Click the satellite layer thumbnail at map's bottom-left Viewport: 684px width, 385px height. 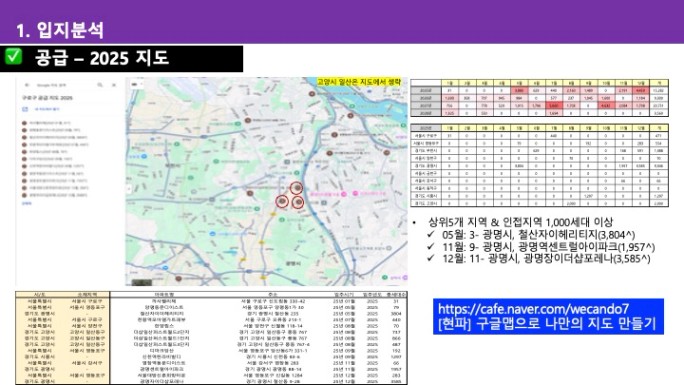point(142,283)
